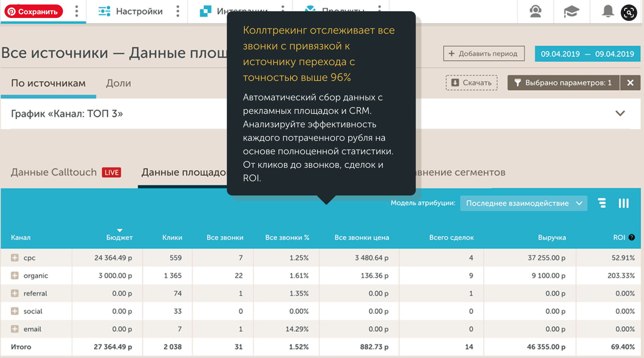This screenshot has height=358, width=644.
Task: Sort by Все звонки % column
Action: click(287, 237)
